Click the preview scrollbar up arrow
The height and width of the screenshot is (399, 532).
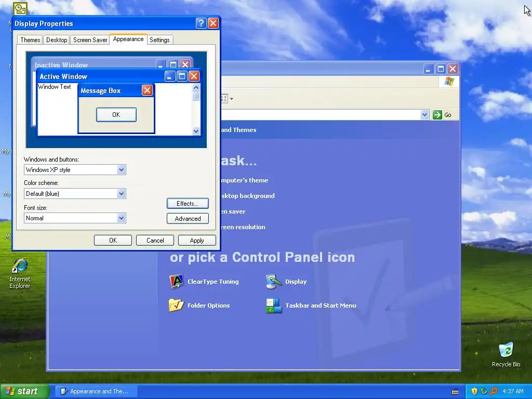[196, 87]
